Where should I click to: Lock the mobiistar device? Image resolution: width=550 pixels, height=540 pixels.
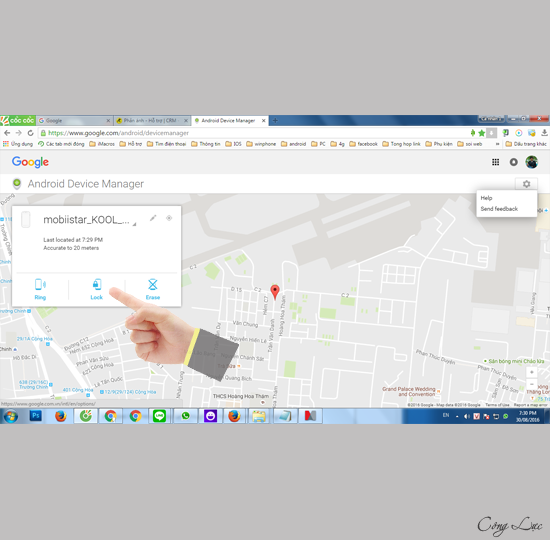(96, 289)
